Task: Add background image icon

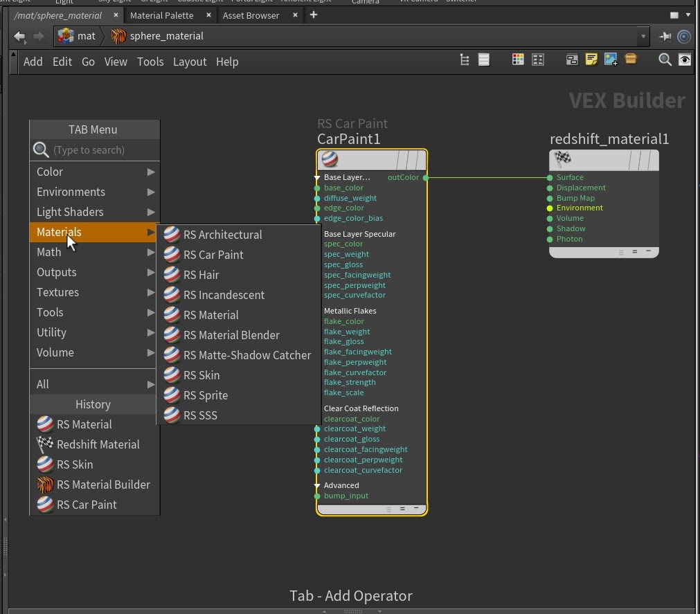Action: point(611,60)
